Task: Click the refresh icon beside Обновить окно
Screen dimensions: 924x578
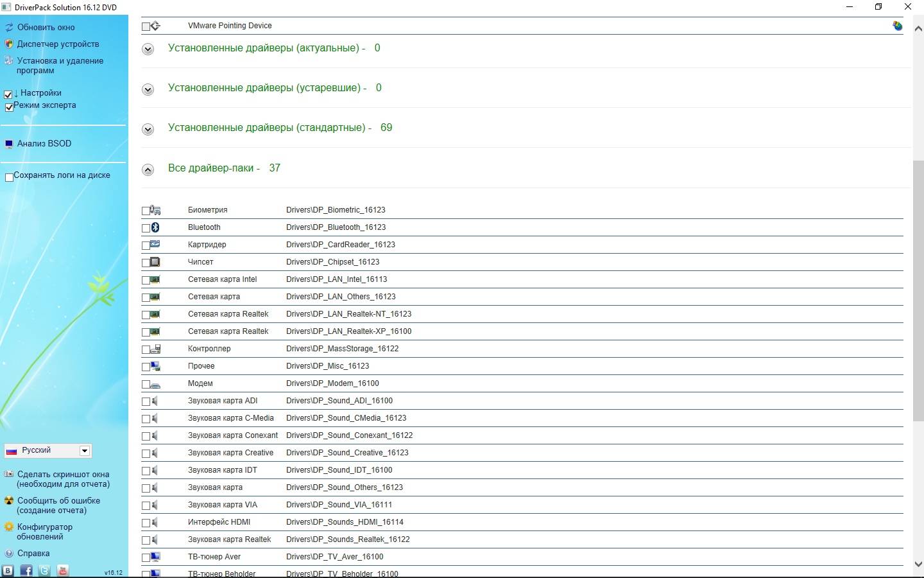Action: click(9, 28)
